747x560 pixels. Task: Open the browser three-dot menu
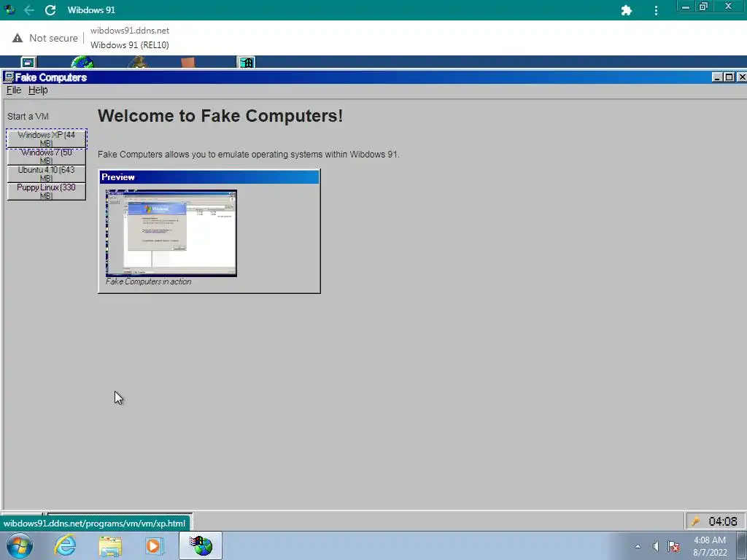656,10
